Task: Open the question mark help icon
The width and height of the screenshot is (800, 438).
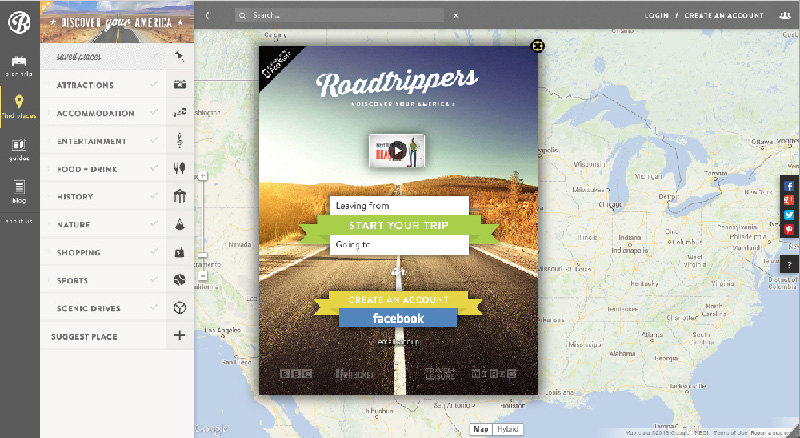Action: point(789,265)
